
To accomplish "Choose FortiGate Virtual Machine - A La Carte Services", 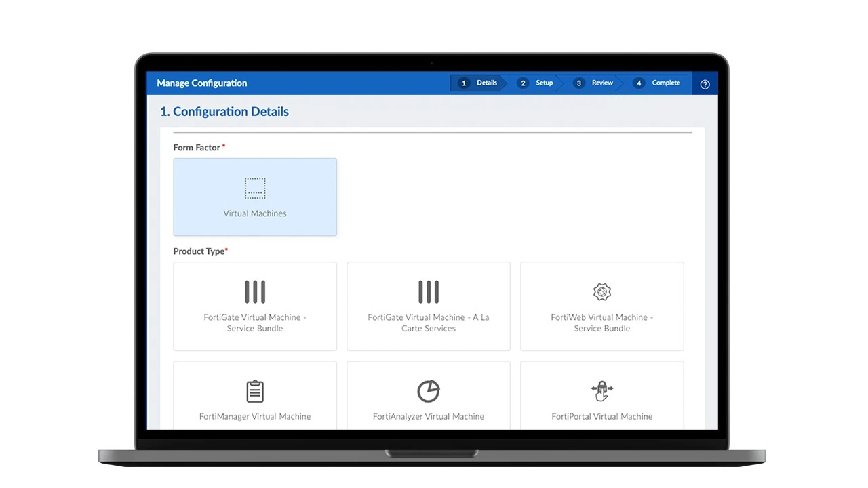I will (x=429, y=306).
